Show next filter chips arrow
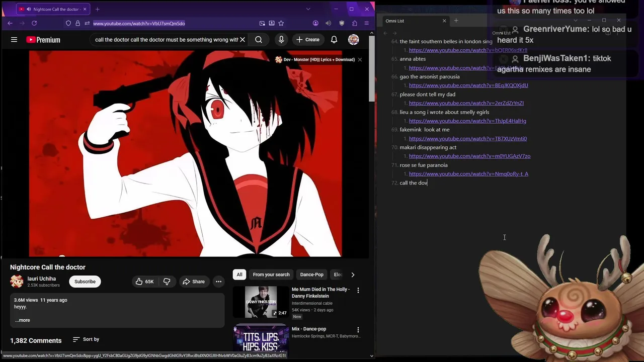The height and width of the screenshot is (362, 644). [x=353, y=275]
